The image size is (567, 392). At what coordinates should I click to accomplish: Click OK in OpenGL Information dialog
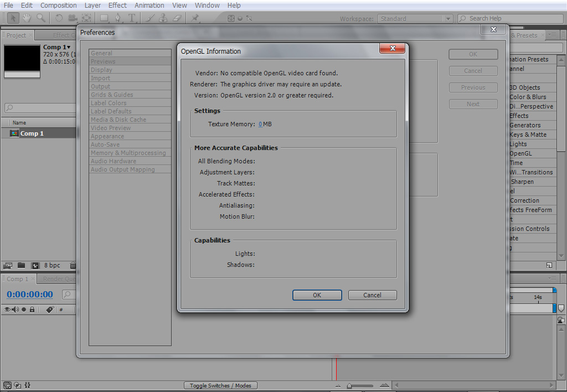coord(317,295)
